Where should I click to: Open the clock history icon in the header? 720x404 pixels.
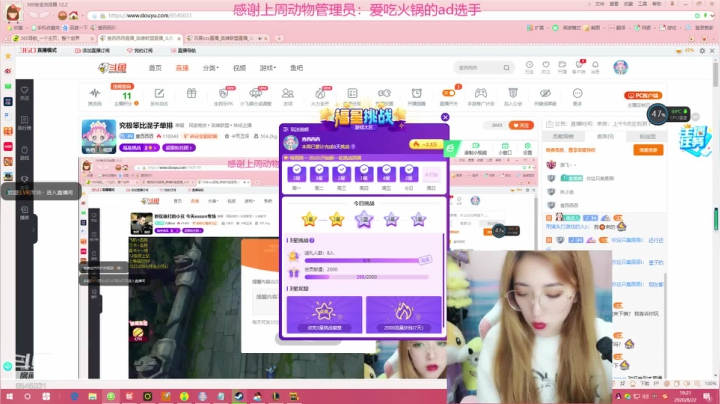point(529,67)
